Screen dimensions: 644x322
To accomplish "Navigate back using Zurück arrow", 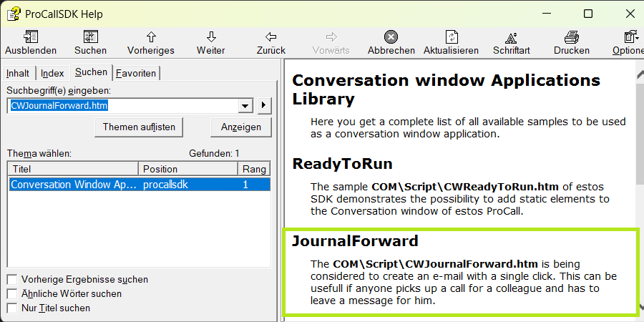I will coord(270,37).
